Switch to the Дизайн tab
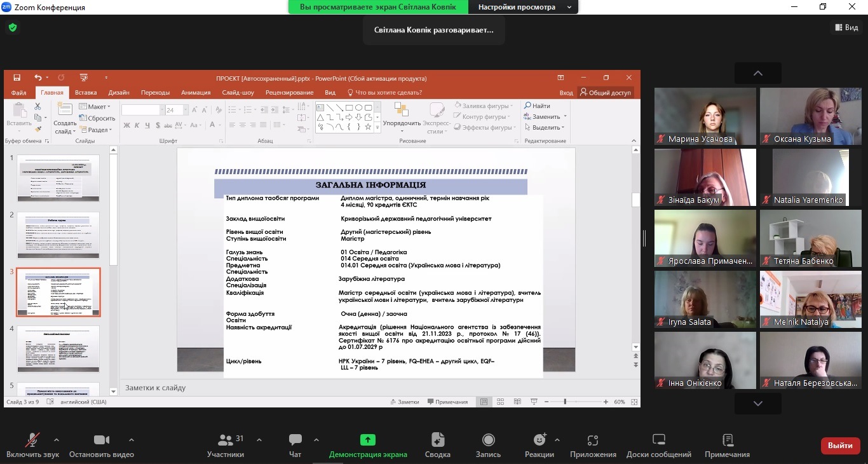868x464 pixels. click(x=119, y=93)
